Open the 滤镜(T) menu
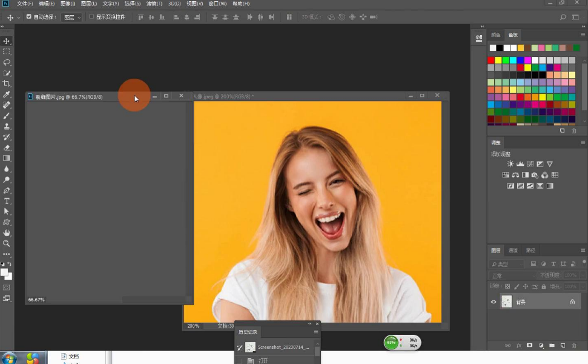Image resolution: width=588 pixels, height=364 pixels. point(154,3)
